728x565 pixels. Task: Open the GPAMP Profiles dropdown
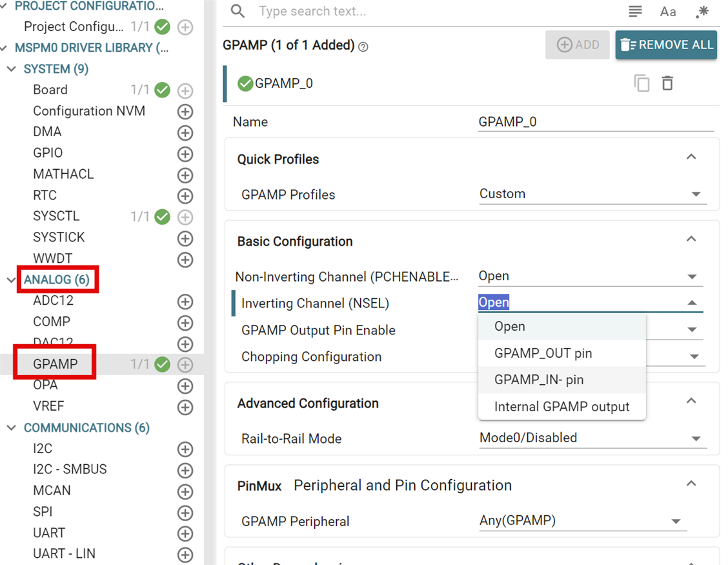pyautogui.click(x=593, y=194)
